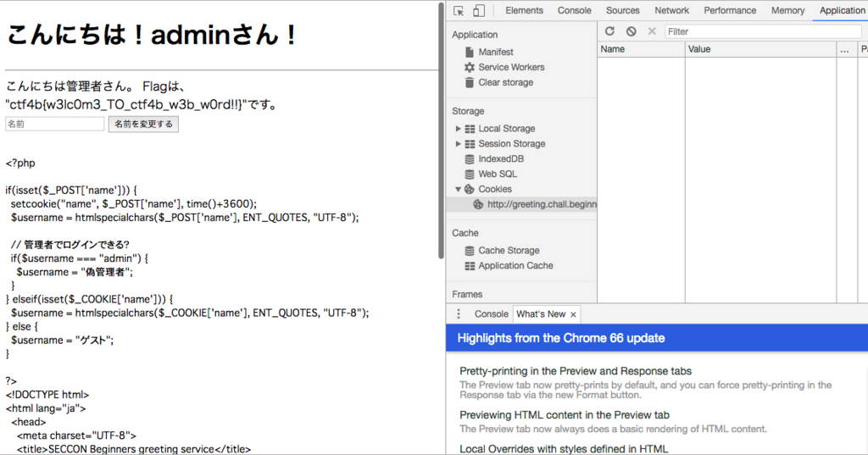Click the <title>SECCON Beginners greeting service line
Viewport: 868px width, 455px height.
pos(133,449)
